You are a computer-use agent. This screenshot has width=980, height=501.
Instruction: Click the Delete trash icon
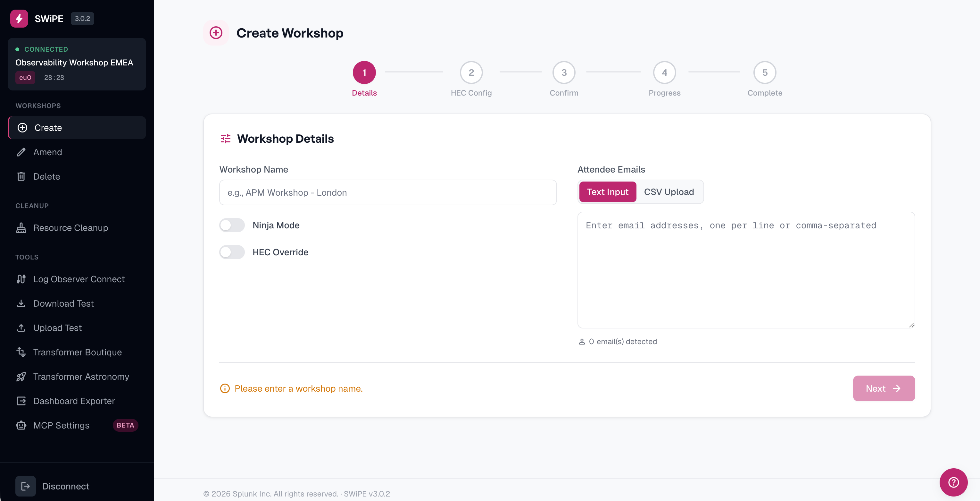[x=21, y=177]
